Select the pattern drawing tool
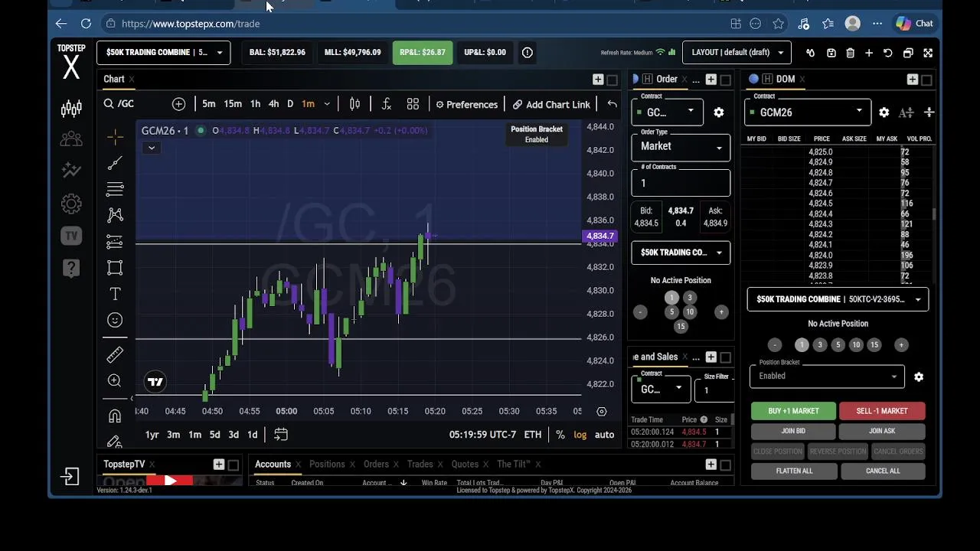The height and width of the screenshot is (551, 980). tap(115, 215)
